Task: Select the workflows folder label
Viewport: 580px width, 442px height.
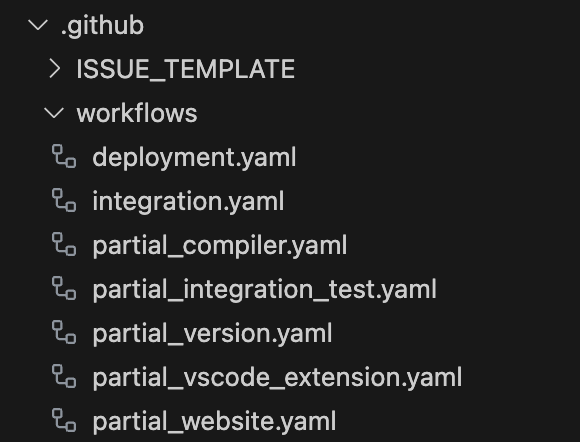Action: point(137,113)
